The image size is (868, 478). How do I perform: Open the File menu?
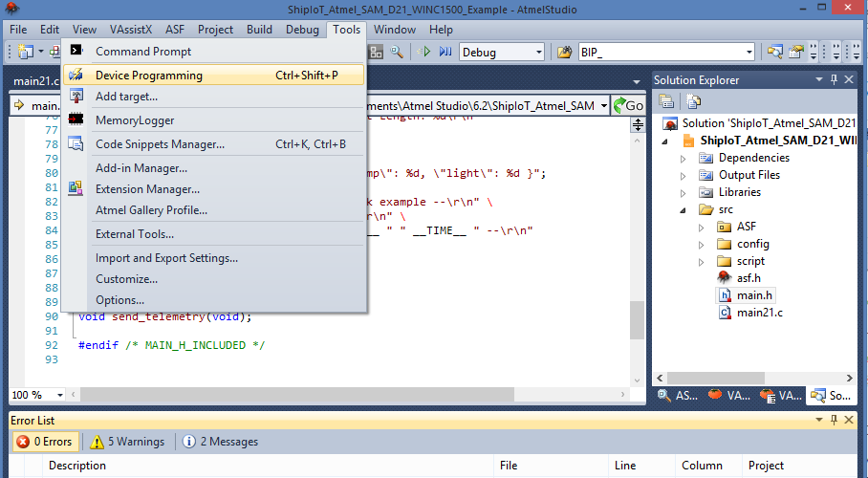point(18,30)
